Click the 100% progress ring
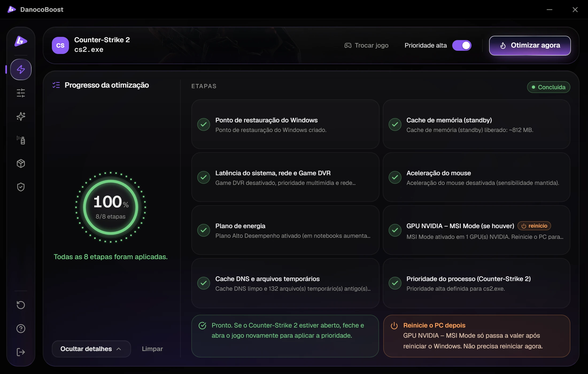 [x=111, y=207]
